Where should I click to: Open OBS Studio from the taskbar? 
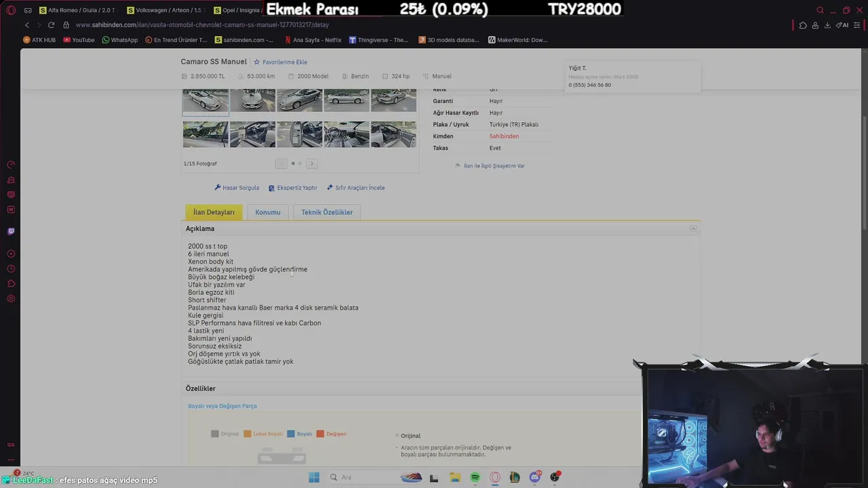coord(555,477)
